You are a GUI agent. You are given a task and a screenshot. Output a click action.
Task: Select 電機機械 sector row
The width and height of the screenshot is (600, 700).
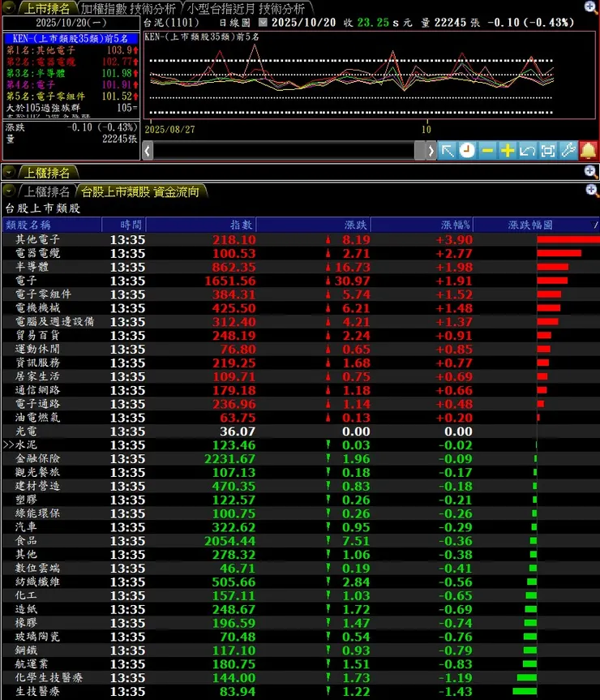301,308
